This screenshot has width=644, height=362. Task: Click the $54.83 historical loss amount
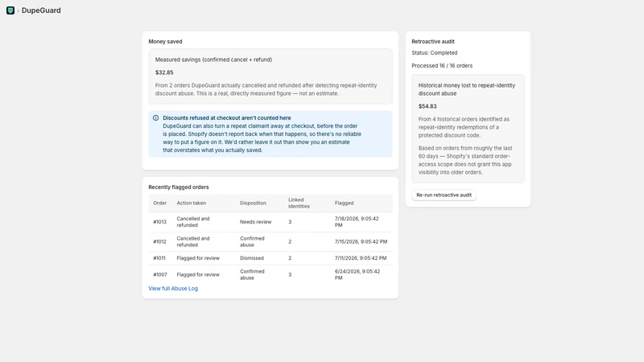click(x=427, y=106)
